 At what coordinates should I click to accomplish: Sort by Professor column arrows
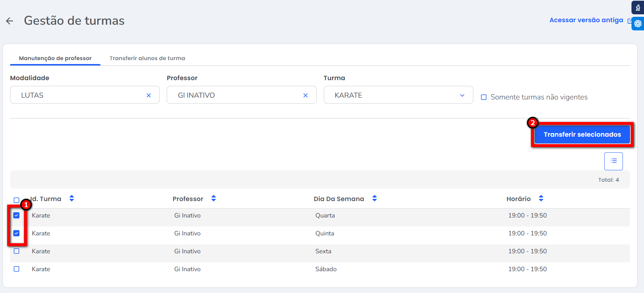(214, 199)
